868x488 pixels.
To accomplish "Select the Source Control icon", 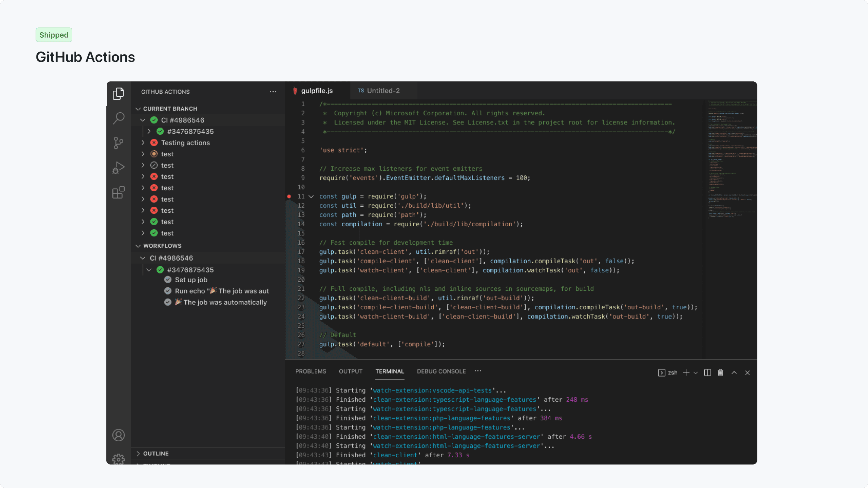I will pos(119,143).
